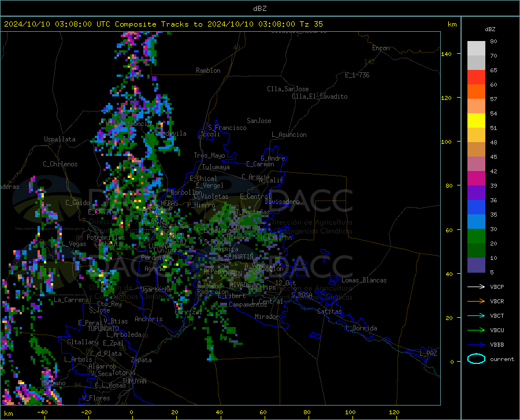The height and width of the screenshot is (420, 520).
Task: Select the 10 dBZ dark-purple swatch
Action: coord(476,265)
